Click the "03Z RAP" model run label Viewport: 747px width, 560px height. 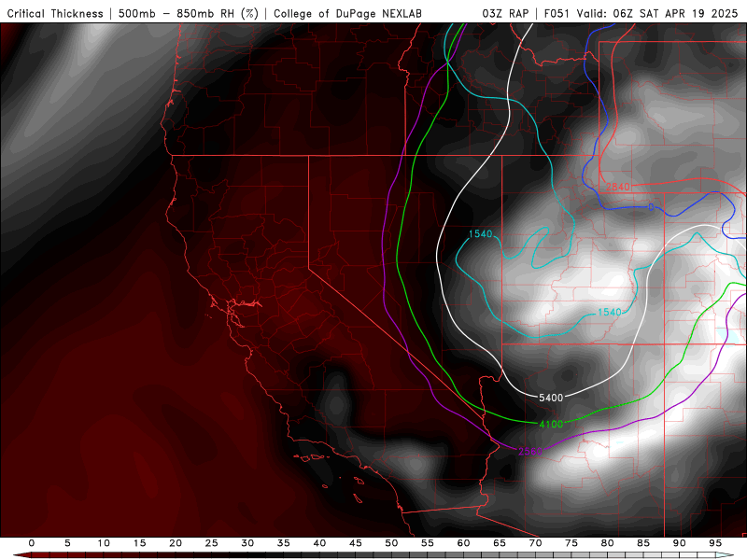[x=505, y=13]
